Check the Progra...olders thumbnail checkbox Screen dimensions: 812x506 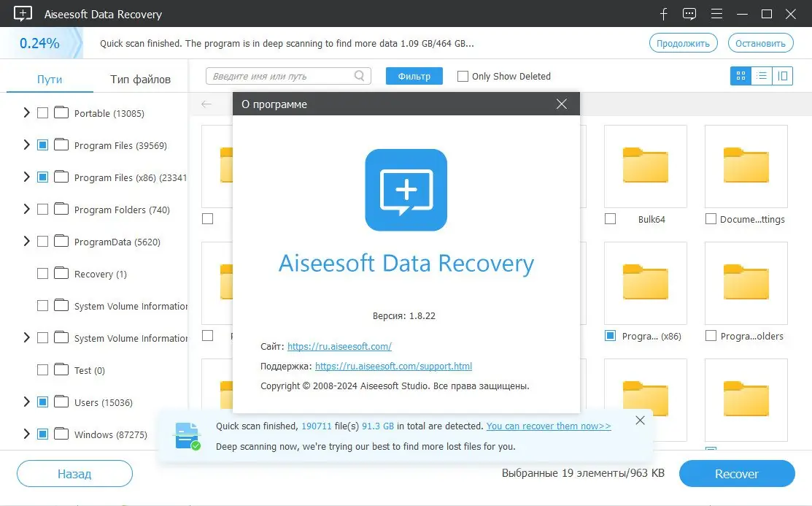coord(711,336)
